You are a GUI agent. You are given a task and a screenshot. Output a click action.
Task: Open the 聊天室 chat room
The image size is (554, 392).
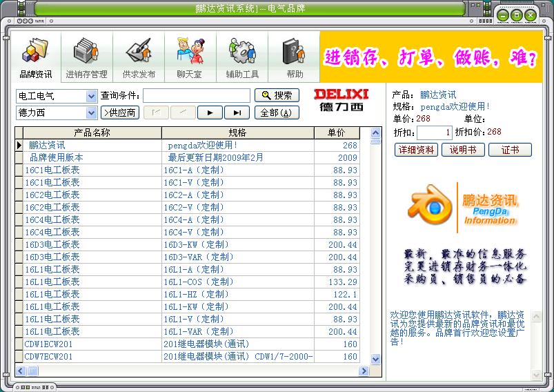[x=190, y=59]
